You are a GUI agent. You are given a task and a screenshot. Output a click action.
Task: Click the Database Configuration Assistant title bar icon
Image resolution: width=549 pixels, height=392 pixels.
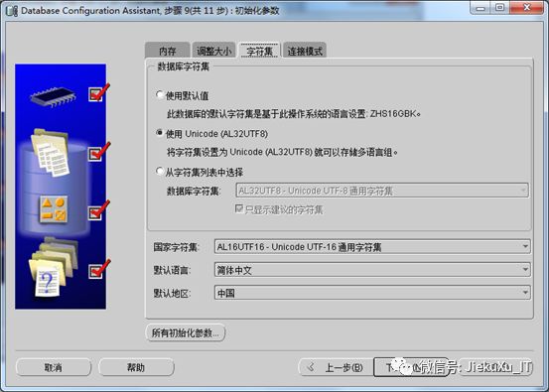[12, 11]
